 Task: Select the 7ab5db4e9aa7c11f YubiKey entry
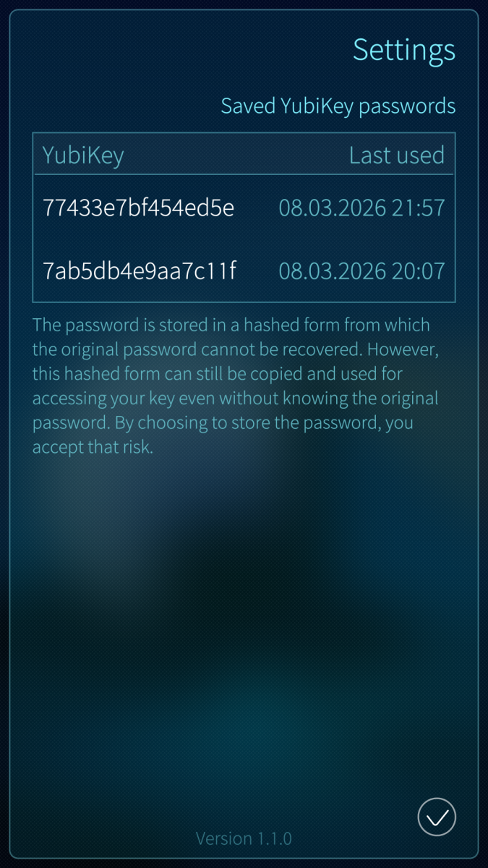(x=244, y=271)
